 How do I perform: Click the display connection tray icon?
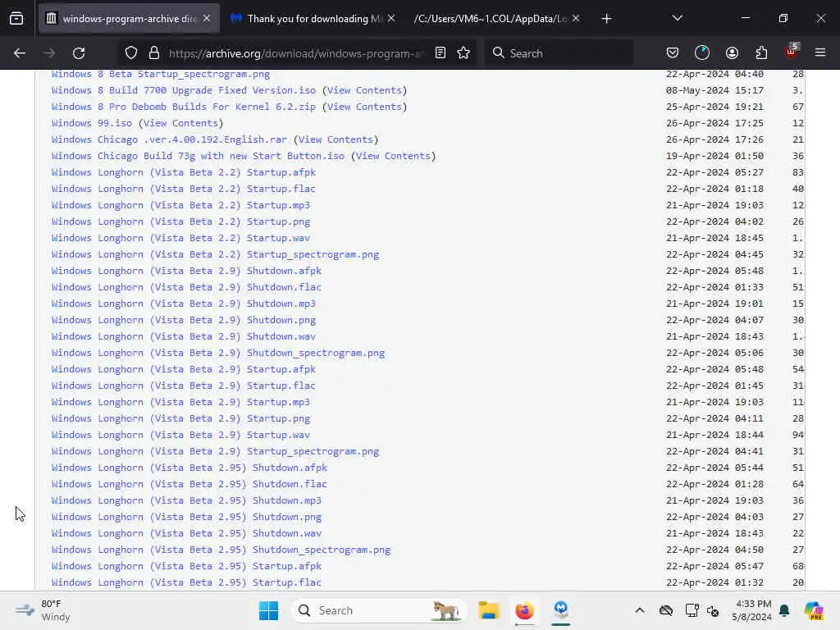click(692, 610)
